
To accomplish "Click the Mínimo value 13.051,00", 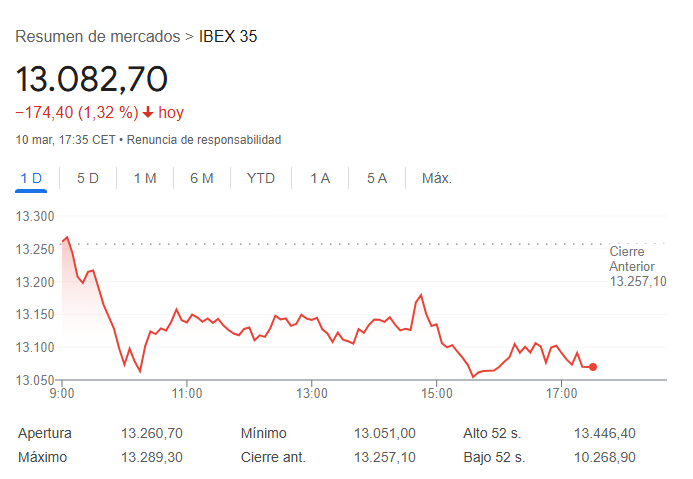I will 385,433.
